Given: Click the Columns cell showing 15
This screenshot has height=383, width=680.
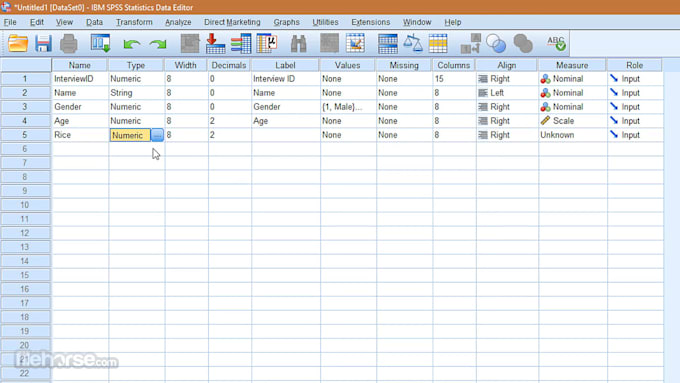Looking at the screenshot, I should pos(454,79).
